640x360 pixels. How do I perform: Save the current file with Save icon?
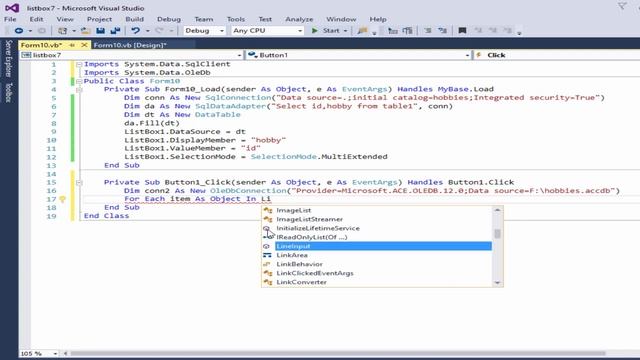tap(100, 31)
